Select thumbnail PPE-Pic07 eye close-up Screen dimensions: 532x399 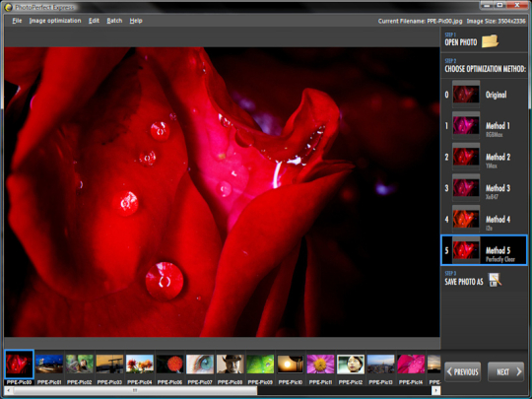(x=200, y=365)
